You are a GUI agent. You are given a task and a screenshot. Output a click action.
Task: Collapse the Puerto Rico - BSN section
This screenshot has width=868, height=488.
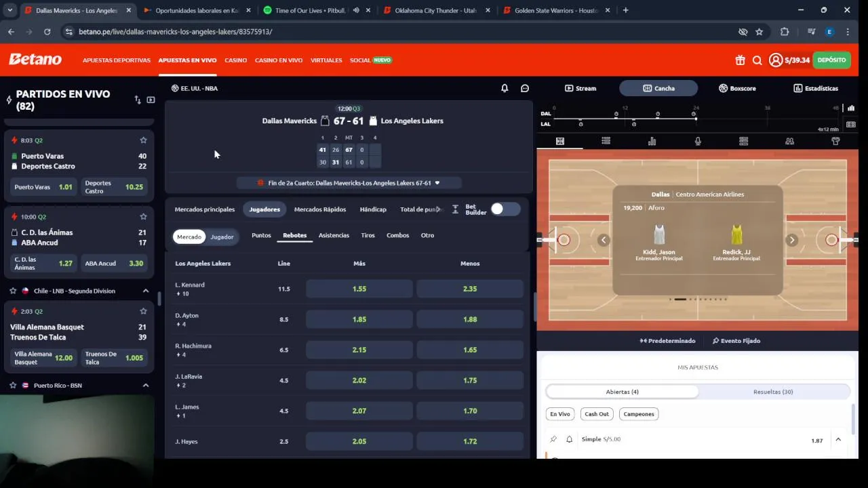(x=145, y=385)
